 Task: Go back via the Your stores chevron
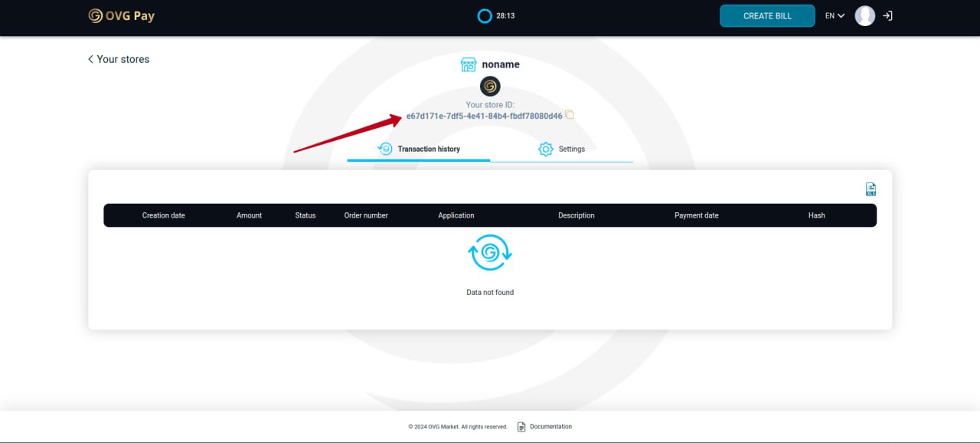[90, 59]
